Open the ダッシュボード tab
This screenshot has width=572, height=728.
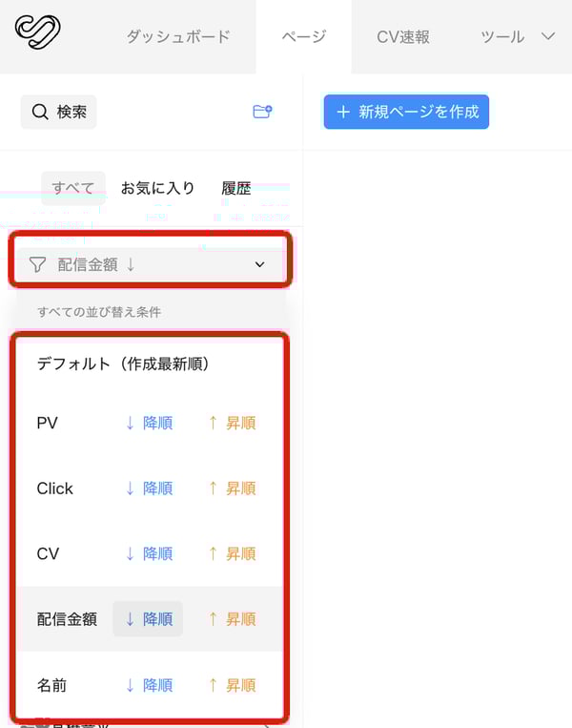click(x=178, y=37)
